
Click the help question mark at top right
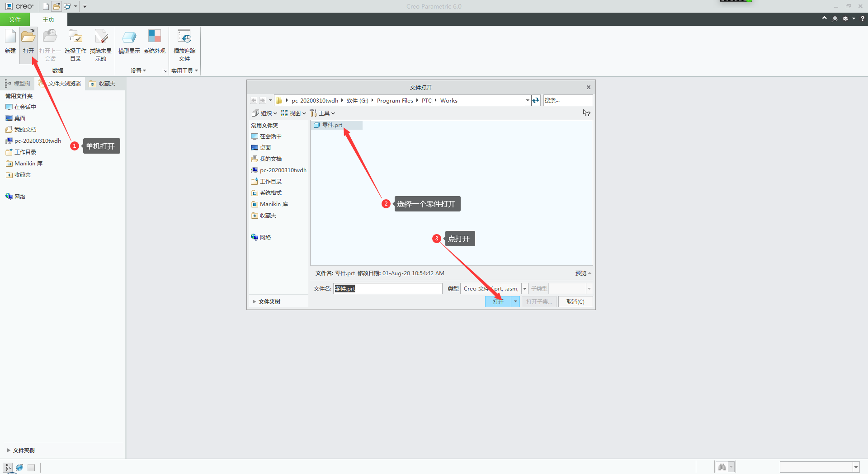862,19
